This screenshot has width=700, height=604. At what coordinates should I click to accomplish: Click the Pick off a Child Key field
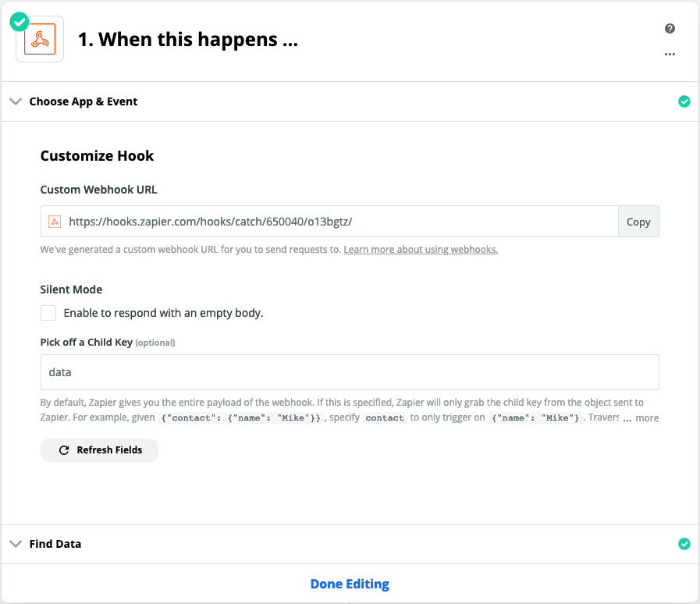coord(350,372)
